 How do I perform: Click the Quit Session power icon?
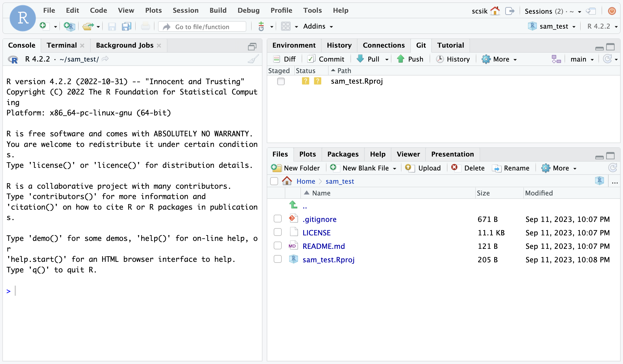[x=612, y=11]
